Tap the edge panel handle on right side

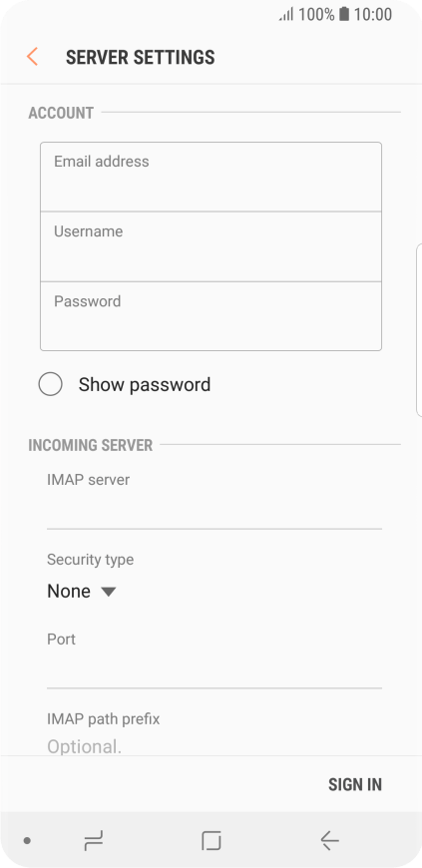tap(419, 329)
